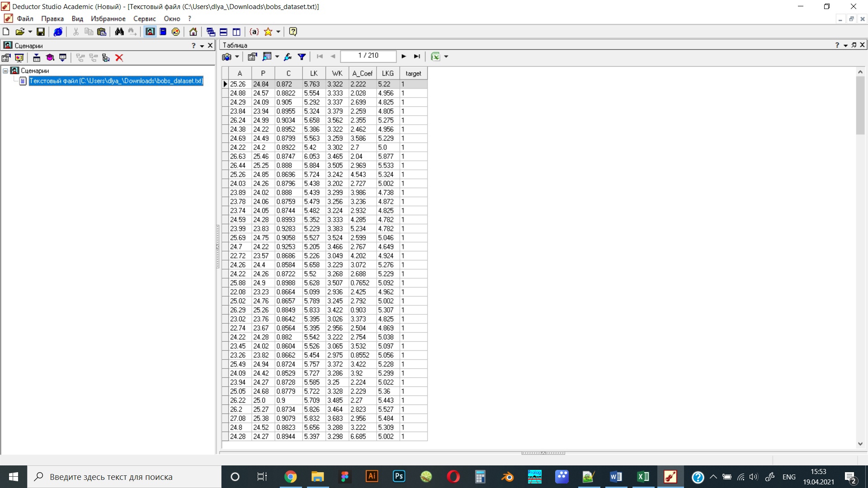Open table field settings icon
This screenshot has width=868, height=488.
[x=252, y=56]
